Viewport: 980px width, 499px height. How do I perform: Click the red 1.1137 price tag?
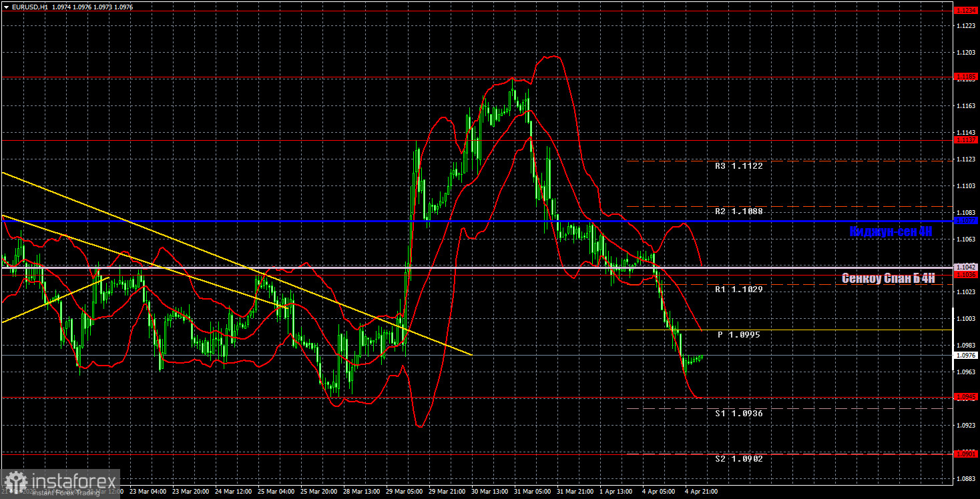pos(967,140)
